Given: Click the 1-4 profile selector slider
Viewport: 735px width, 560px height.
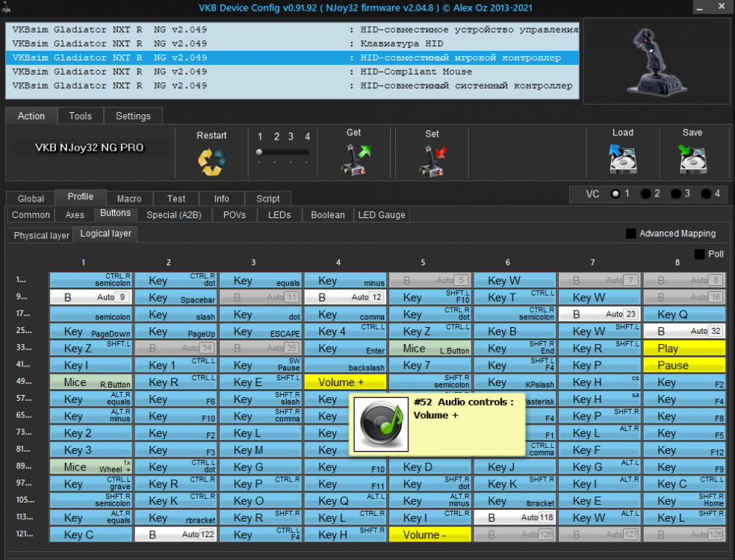Looking at the screenshot, I should pyautogui.click(x=282, y=152).
